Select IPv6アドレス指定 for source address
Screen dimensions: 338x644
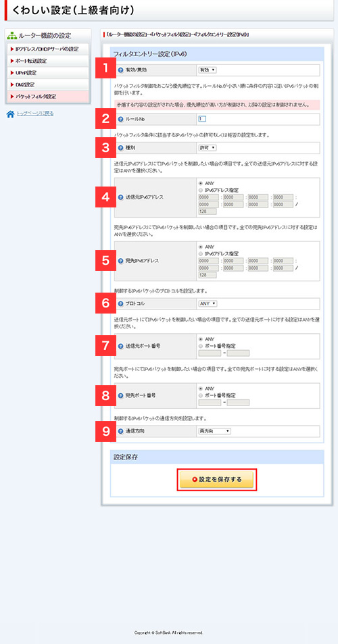(x=200, y=190)
